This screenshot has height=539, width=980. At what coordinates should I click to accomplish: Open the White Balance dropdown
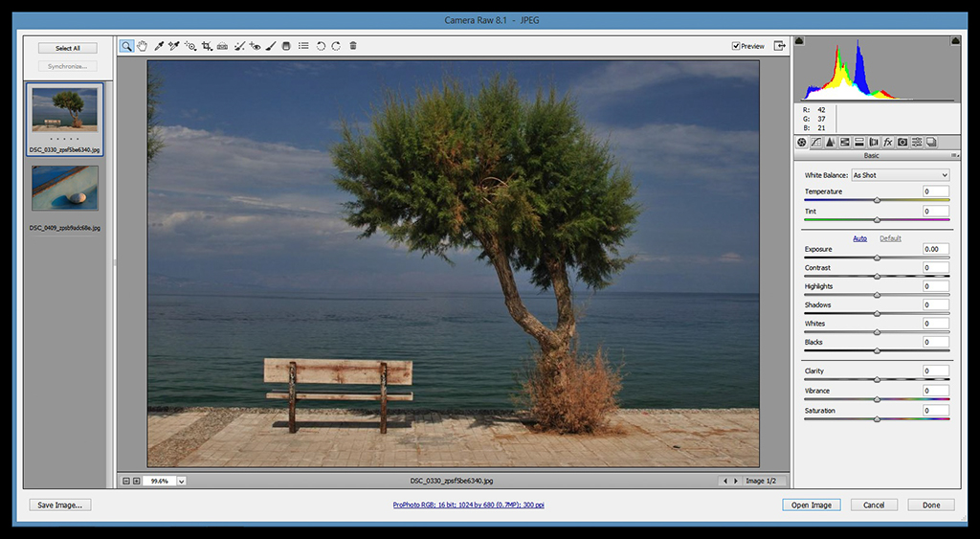pos(900,175)
